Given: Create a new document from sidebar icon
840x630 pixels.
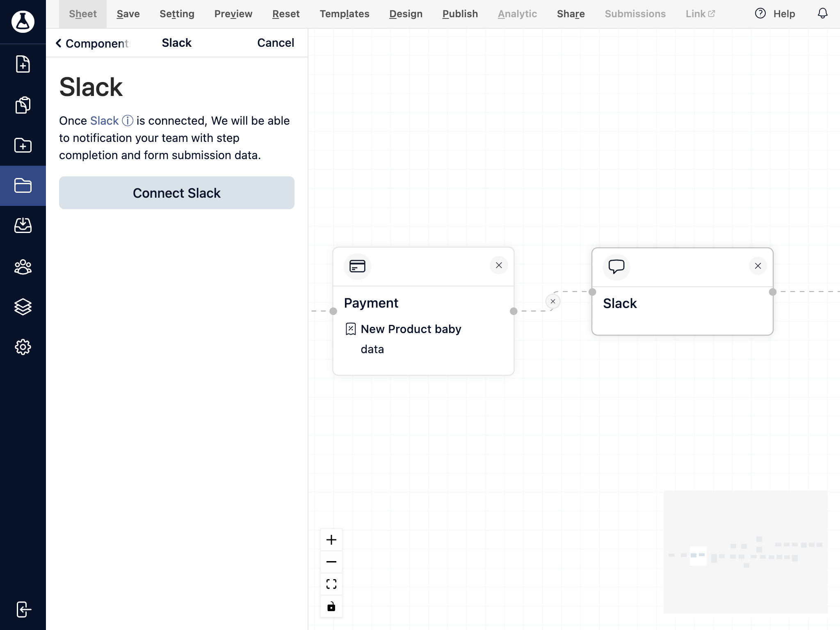Looking at the screenshot, I should coord(23,64).
